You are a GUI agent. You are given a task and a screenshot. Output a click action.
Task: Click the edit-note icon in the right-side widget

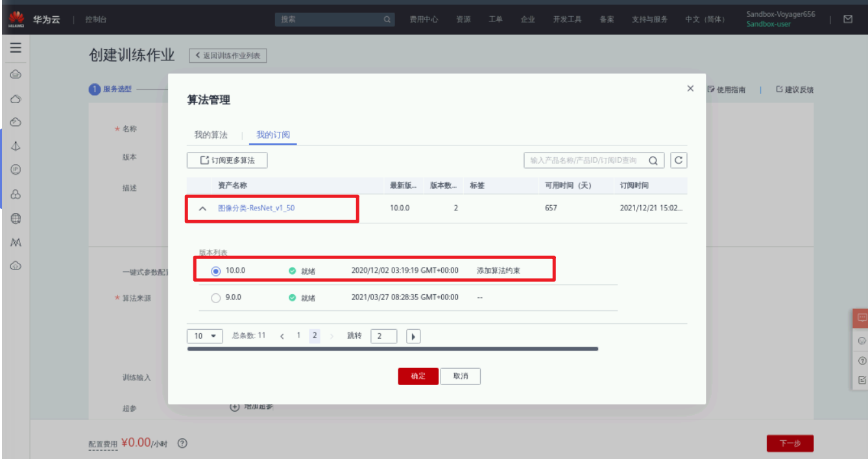(x=862, y=380)
